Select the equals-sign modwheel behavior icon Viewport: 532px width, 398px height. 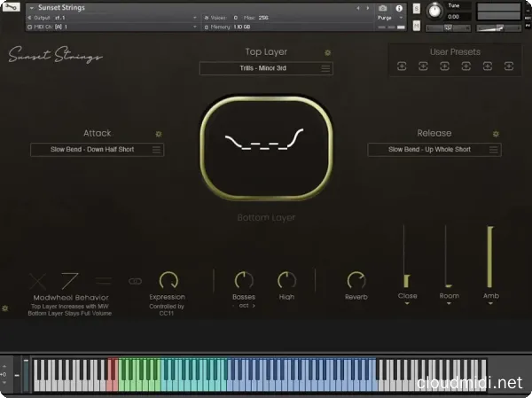tap(103, 281)
